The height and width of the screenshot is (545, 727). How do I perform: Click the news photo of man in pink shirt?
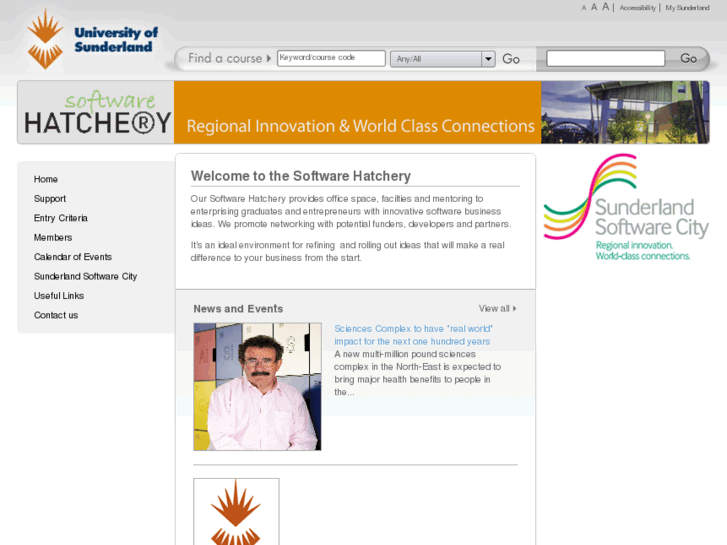coord(257,387)
